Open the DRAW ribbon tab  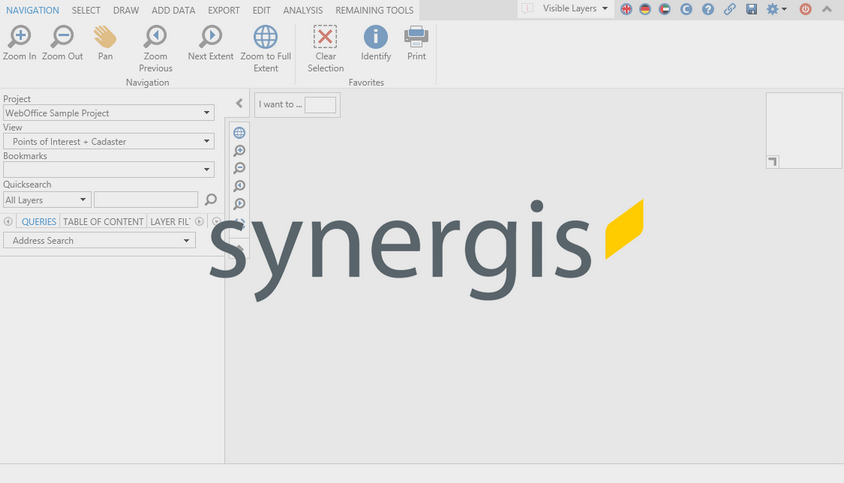coord(126,10)
